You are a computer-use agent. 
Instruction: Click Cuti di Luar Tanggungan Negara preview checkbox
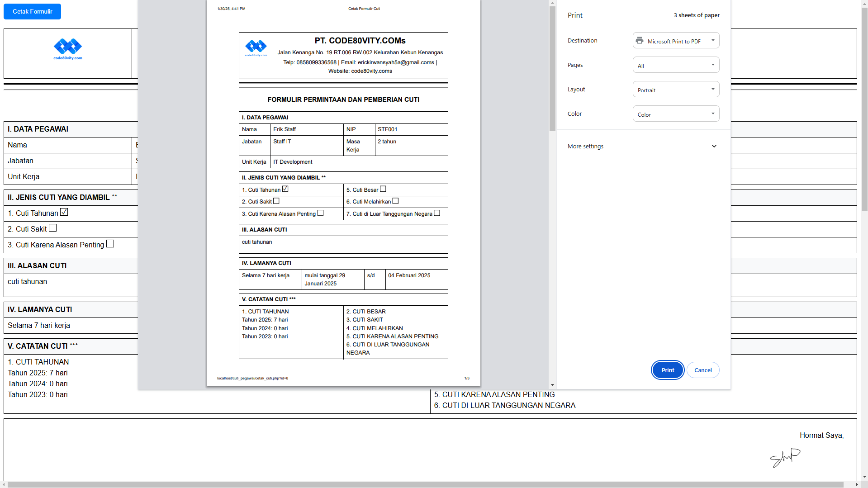click(436, 213)
